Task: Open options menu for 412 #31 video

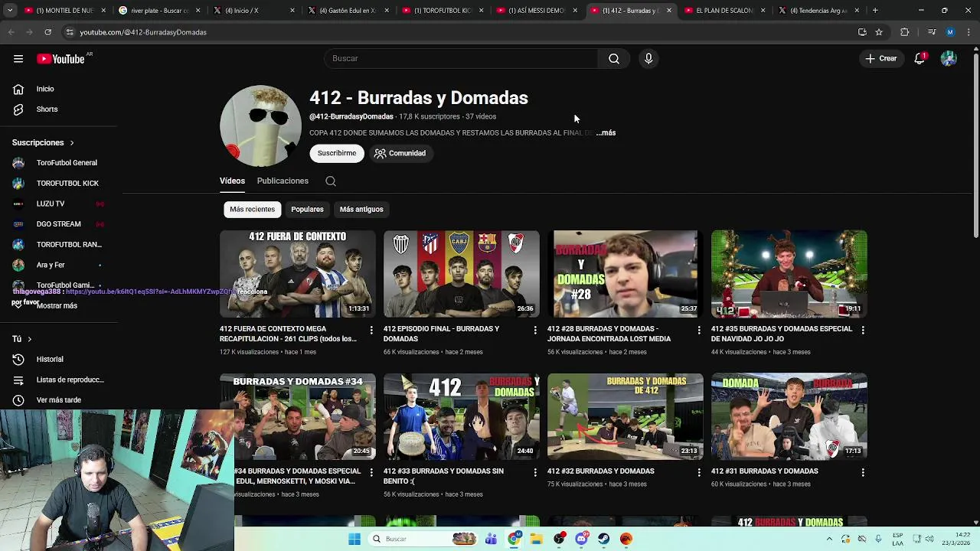Action: point(863,472)
